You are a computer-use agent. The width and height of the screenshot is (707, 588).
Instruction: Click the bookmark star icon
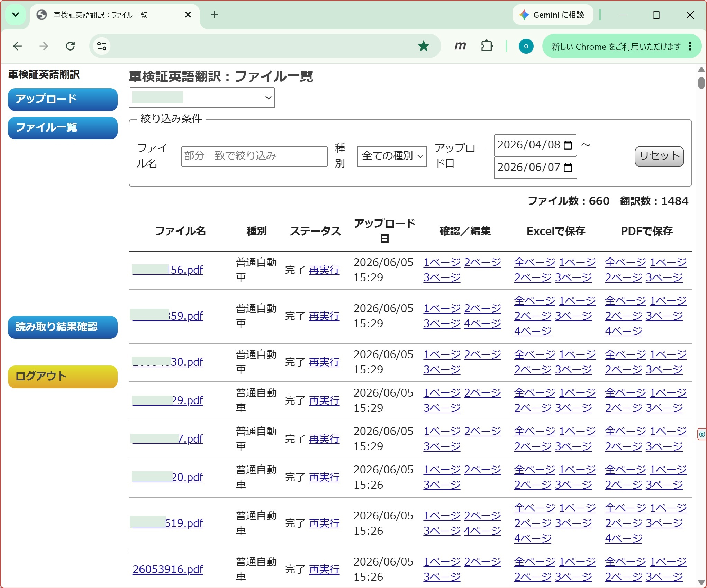click(x=423, y=46)
